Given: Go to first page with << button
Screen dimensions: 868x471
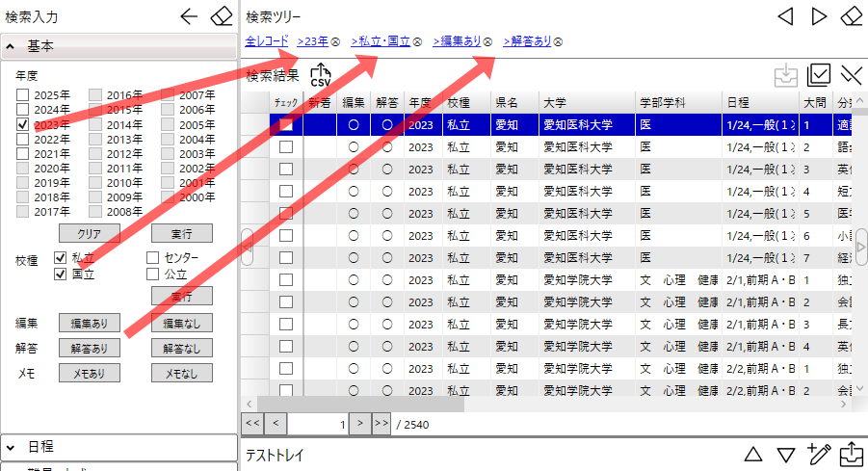Looking at the screenshot, I should click(x=252, y=424).
